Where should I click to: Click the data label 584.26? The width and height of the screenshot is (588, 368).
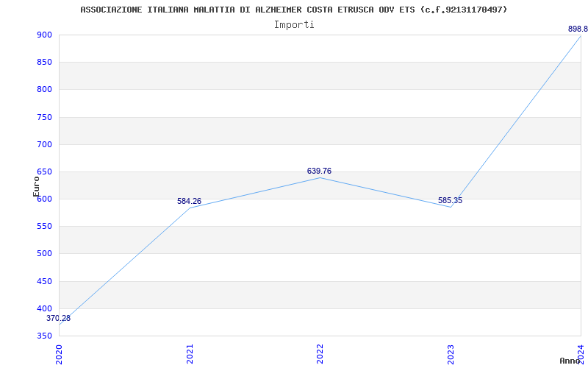190,201
